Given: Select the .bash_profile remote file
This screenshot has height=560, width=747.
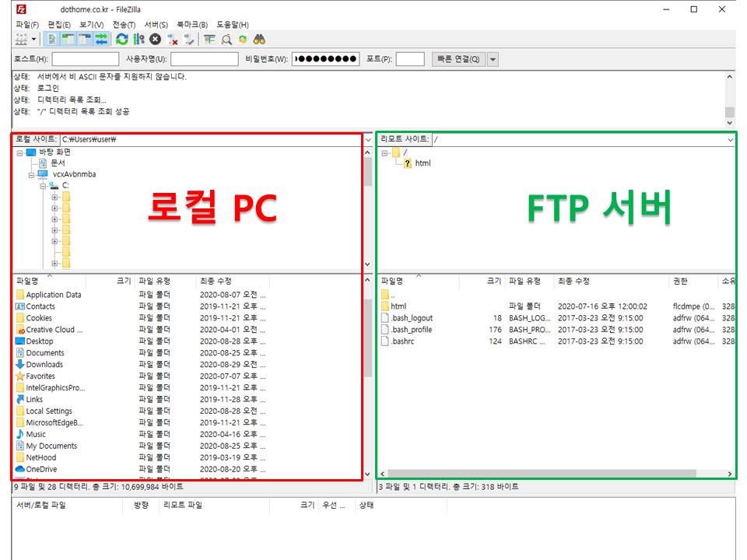Looking at the screenshot, I should point(412,330).
